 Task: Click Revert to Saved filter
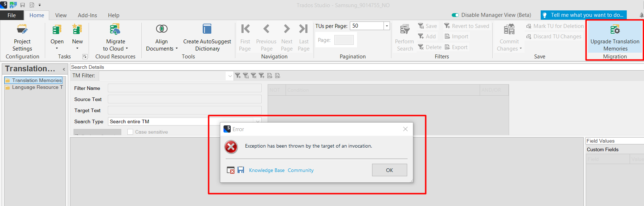[x=467, y=26]
